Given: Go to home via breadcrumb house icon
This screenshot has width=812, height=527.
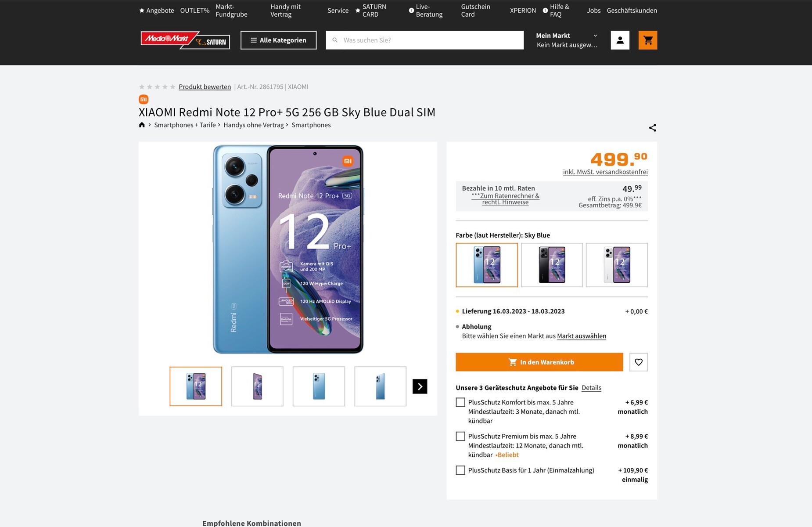Looking at the screenshot, I should pos(142,125).
